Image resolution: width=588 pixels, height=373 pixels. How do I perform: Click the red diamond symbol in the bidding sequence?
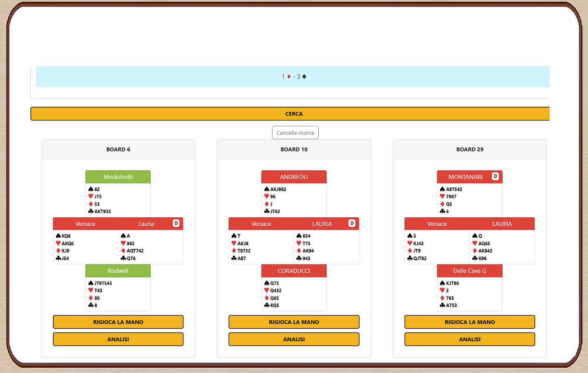pyautogui.click(x=289, y=76)
